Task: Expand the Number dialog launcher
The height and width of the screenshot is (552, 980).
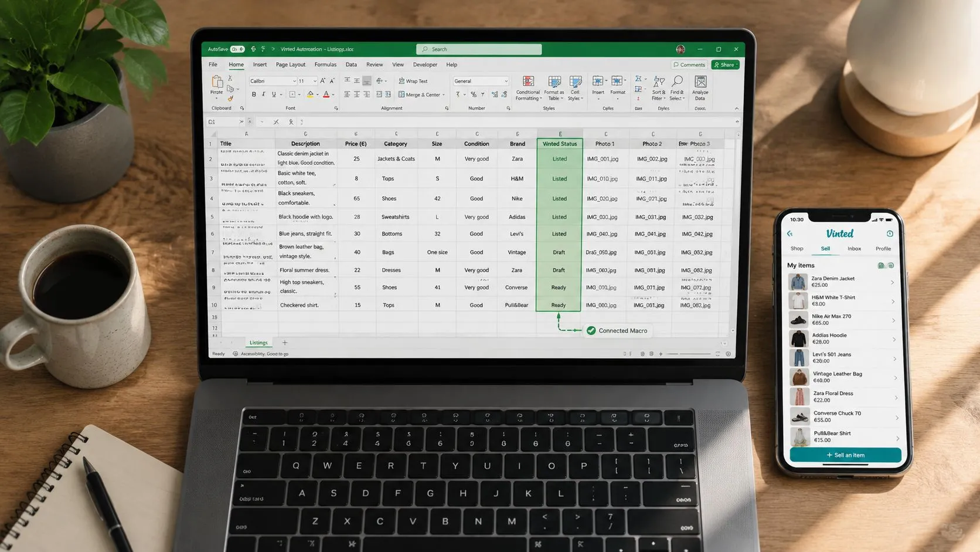Action: pos(508,109)
